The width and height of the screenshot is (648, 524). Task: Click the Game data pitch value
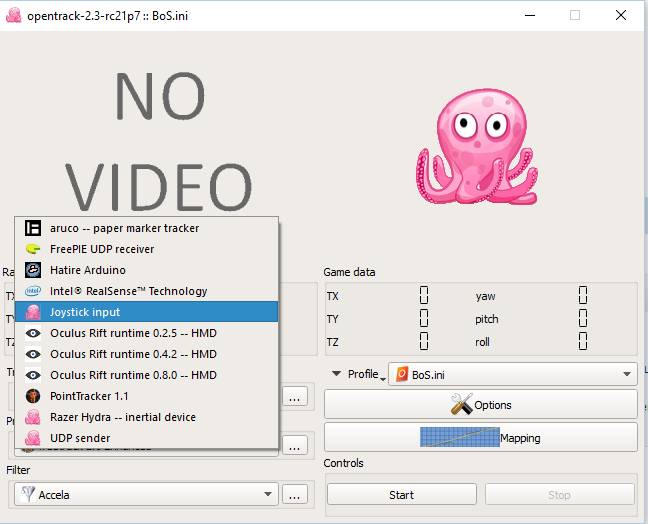(583, 319)
